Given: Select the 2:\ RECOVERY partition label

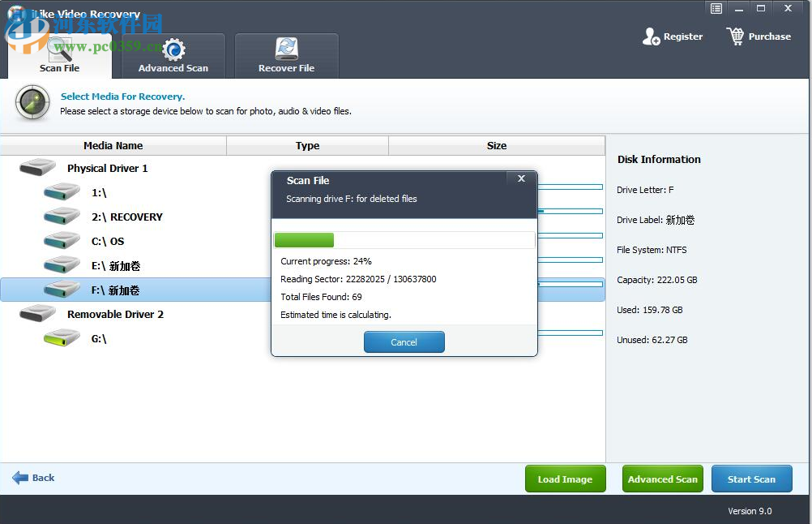Looking at the screenshot, I should point(127,217).
